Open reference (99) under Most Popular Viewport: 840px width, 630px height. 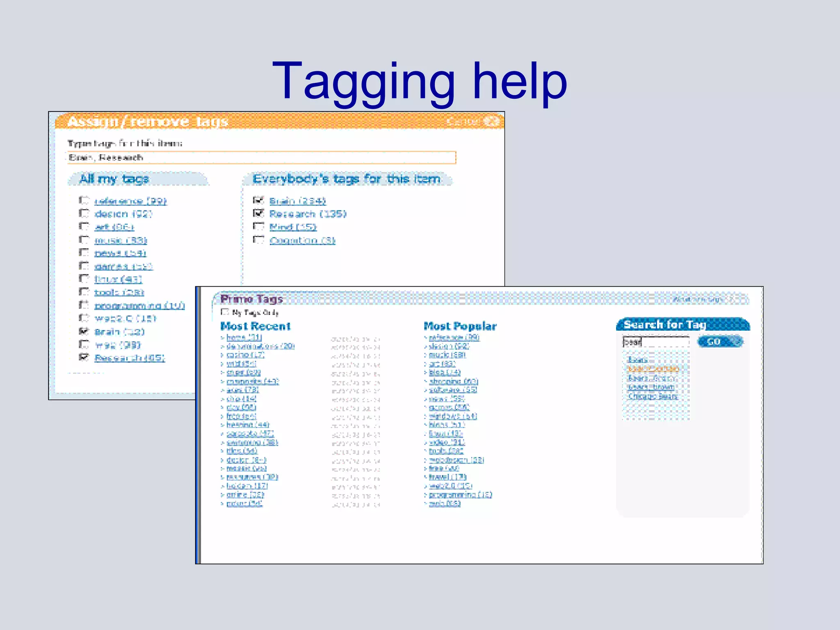pyautogui.click(x=454, y=337)
